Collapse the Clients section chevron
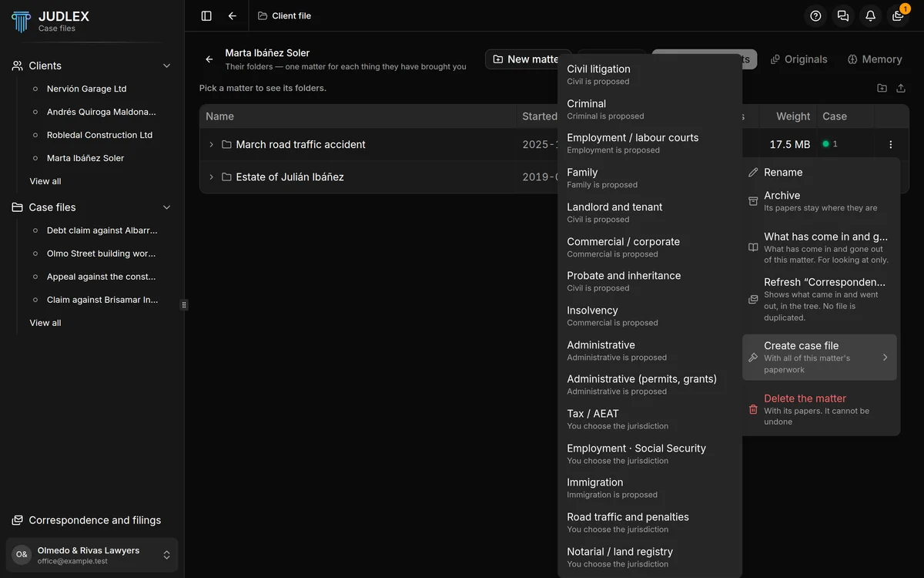 [166, 66]
